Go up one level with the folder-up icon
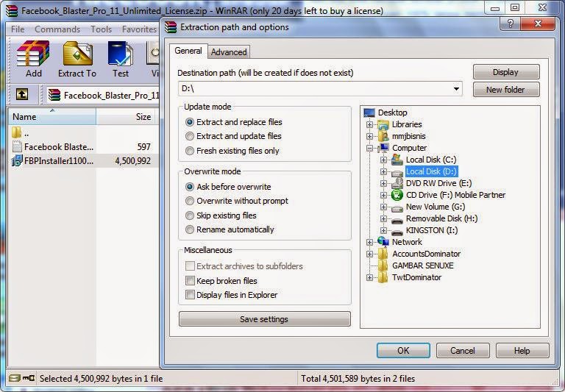 [x=22, y=95]
